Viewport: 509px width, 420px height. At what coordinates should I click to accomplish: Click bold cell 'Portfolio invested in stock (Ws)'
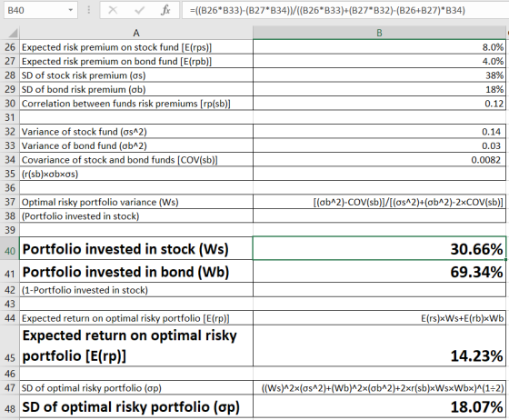pyautogui.click(x=136, y=248)
